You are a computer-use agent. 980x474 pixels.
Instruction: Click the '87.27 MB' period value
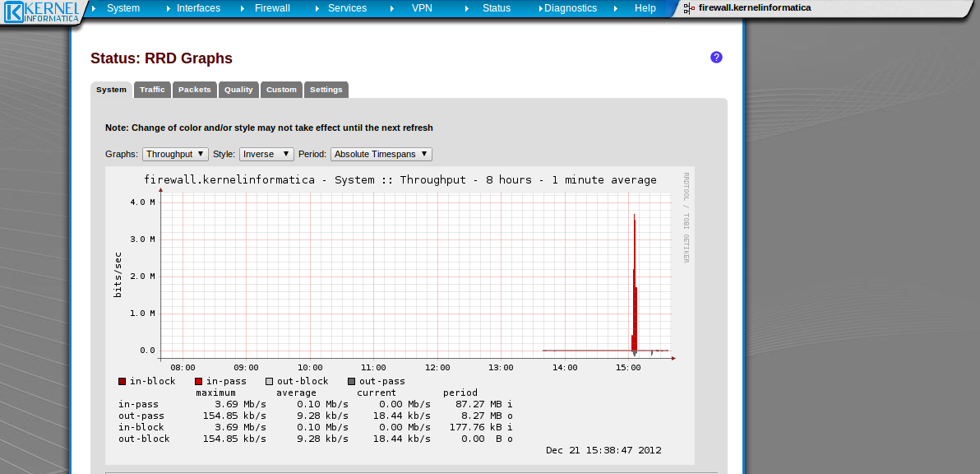point(478,405)
